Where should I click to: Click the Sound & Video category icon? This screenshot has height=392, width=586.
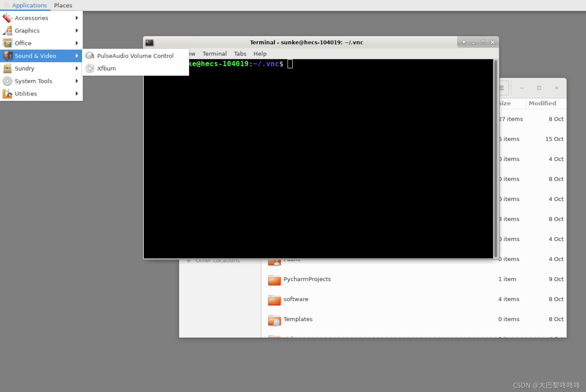pos(7,56)
